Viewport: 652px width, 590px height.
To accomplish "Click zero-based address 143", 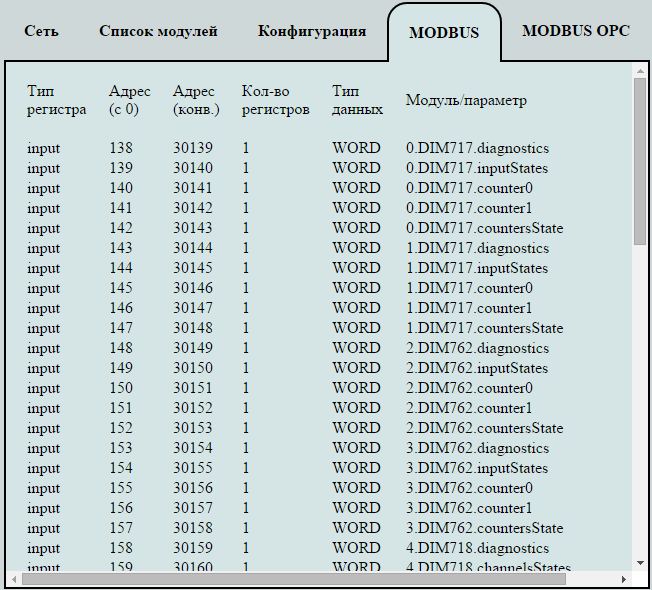I will [121, 248].
